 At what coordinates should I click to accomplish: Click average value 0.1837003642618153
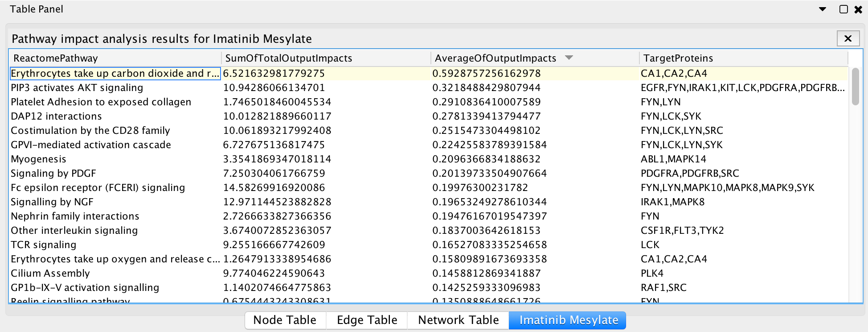click(487, 231)
